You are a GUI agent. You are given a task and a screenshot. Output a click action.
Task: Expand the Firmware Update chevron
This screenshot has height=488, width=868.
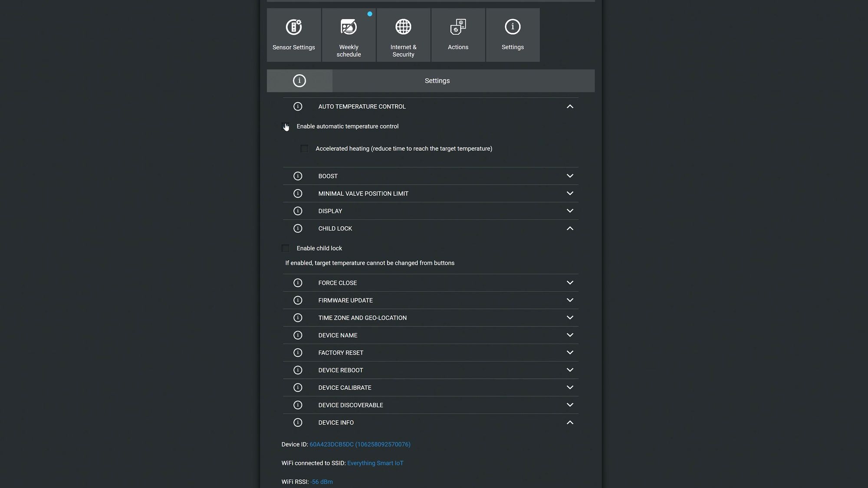click(x=570, y=300)
